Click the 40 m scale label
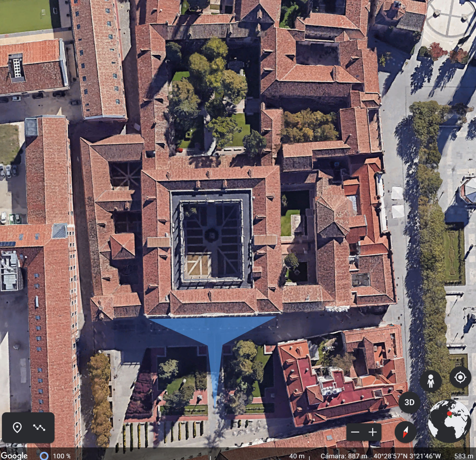The width and height of the screenshot is (476, 460). [297, 456]
